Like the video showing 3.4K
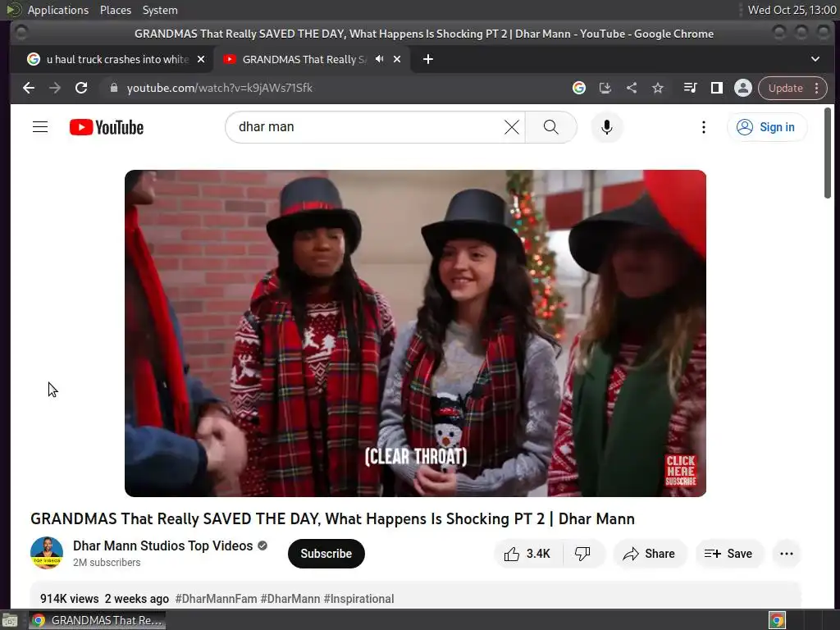The height and width of the screenshot is (630, 840). tap(528, 554)
